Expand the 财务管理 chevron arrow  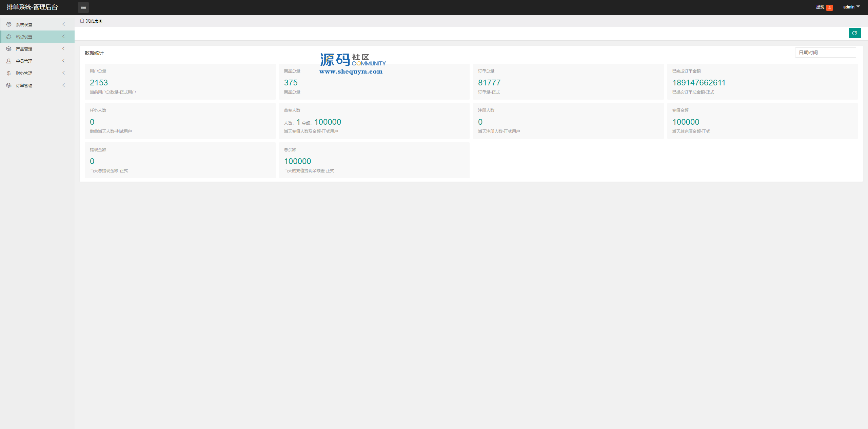[x=63, y=73]
